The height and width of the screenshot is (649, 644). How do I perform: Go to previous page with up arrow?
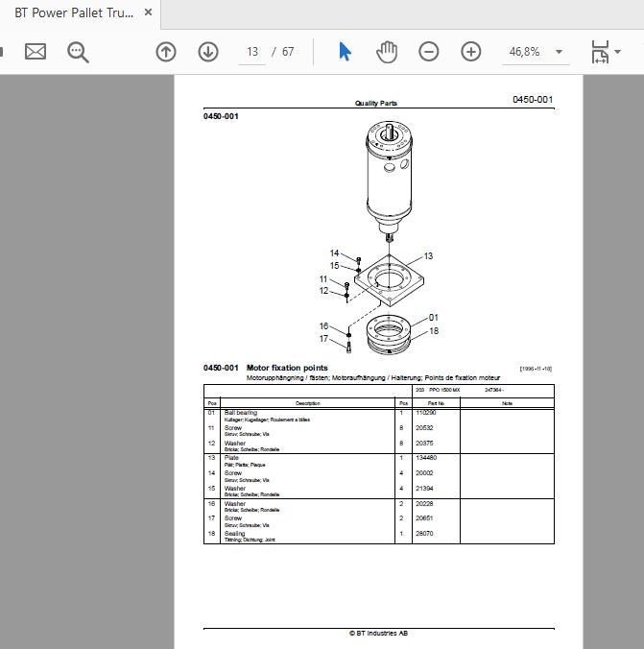coord(166,52)
